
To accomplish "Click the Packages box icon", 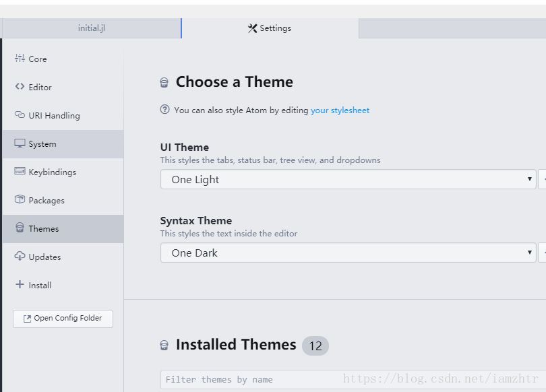I will click(x=20, y=199).
